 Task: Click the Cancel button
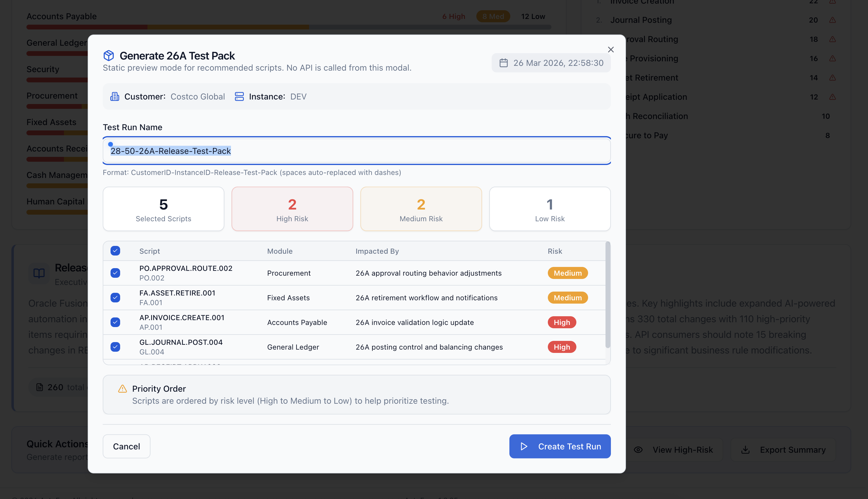(126, 446)
